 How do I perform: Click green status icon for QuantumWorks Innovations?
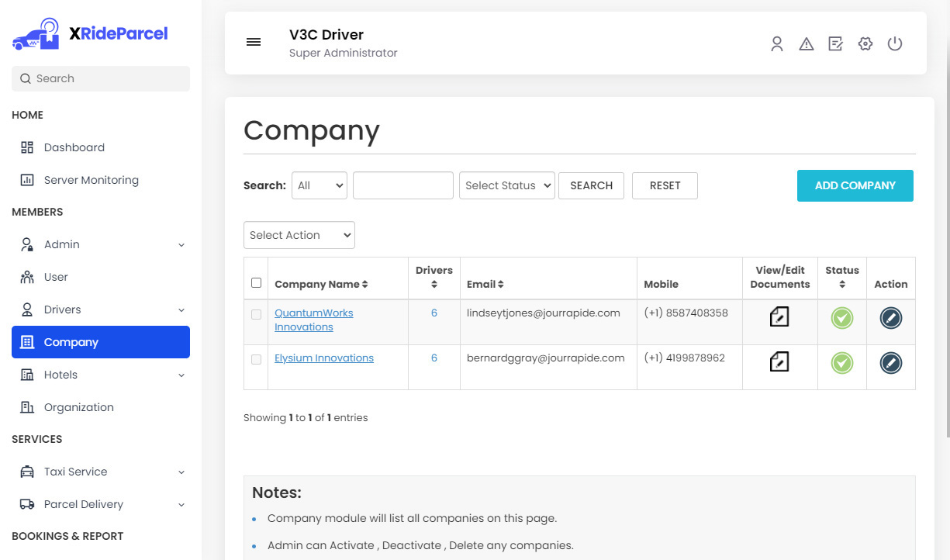[x=841, y=318]
